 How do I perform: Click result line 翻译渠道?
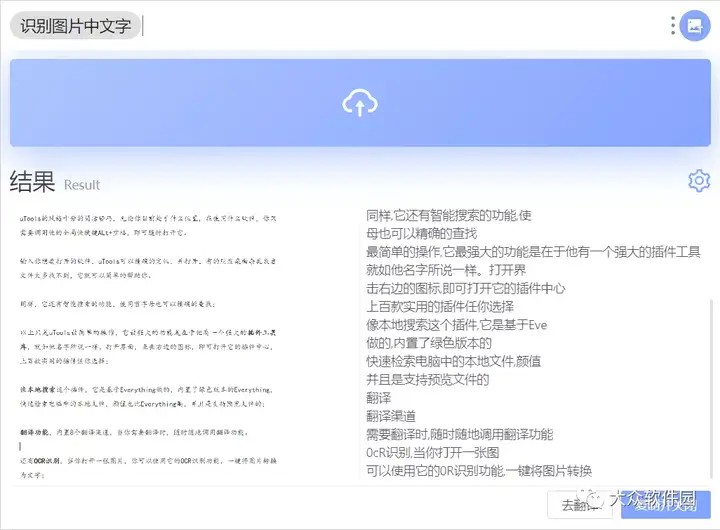[x=391, y=416]
